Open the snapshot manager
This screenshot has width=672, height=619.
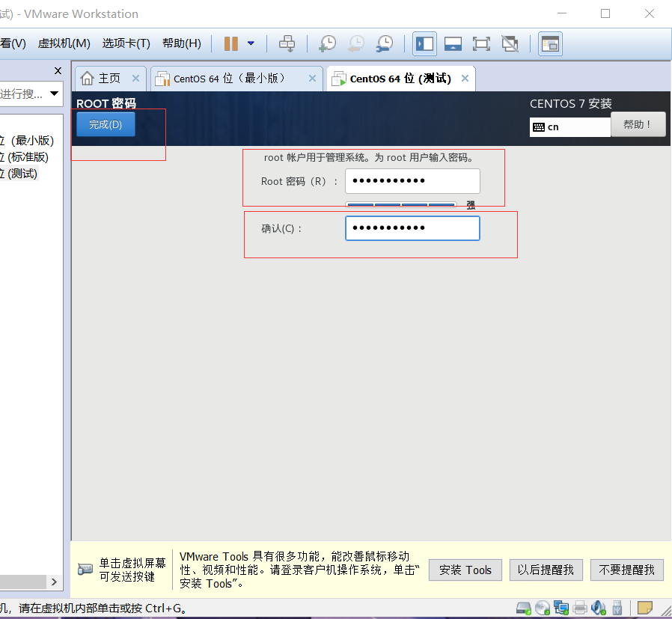[385, 43]
